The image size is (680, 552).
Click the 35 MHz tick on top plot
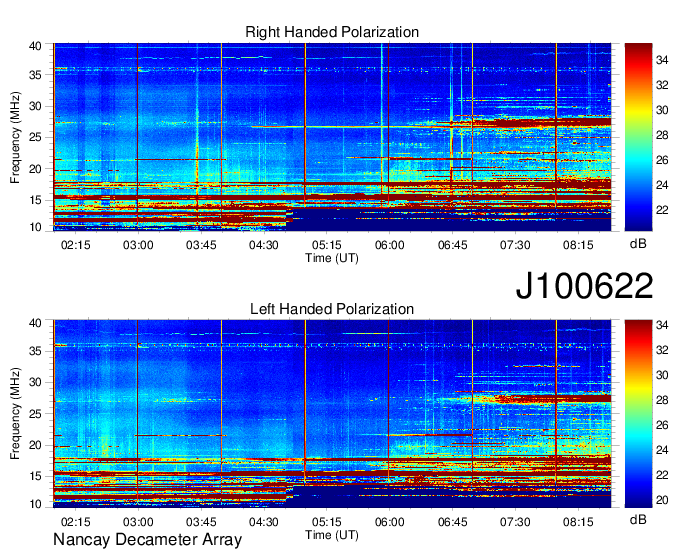35,75
